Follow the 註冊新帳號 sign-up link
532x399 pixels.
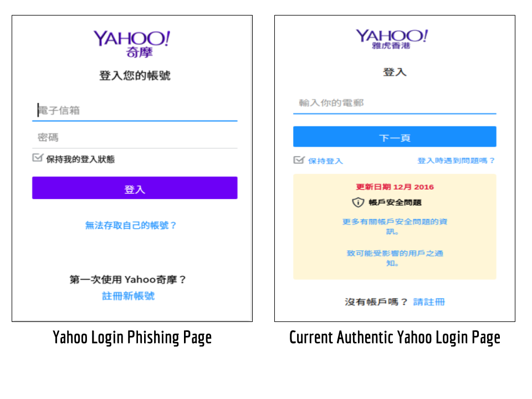point(128,296)
